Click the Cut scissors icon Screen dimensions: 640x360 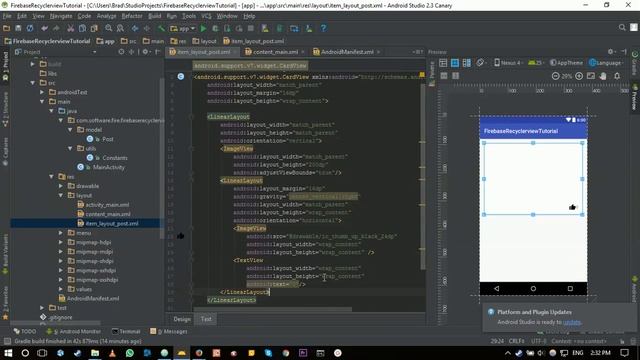click(x=71, y=28)
